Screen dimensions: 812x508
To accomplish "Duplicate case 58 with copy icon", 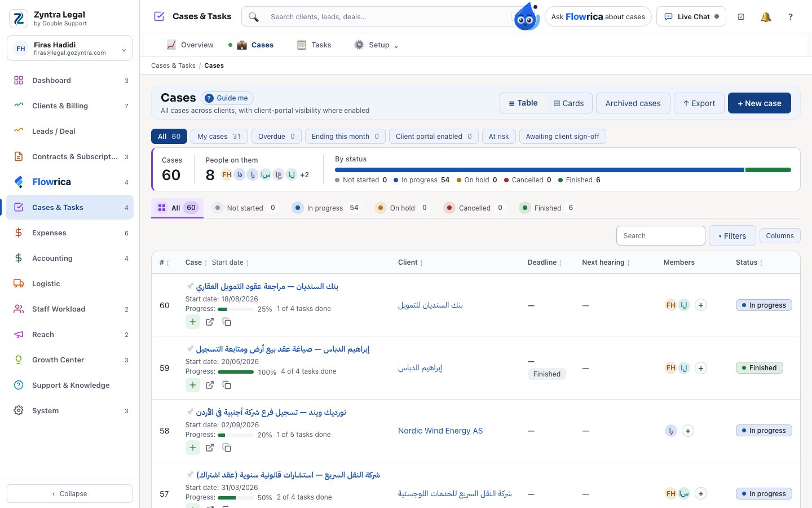I will 227,448.
